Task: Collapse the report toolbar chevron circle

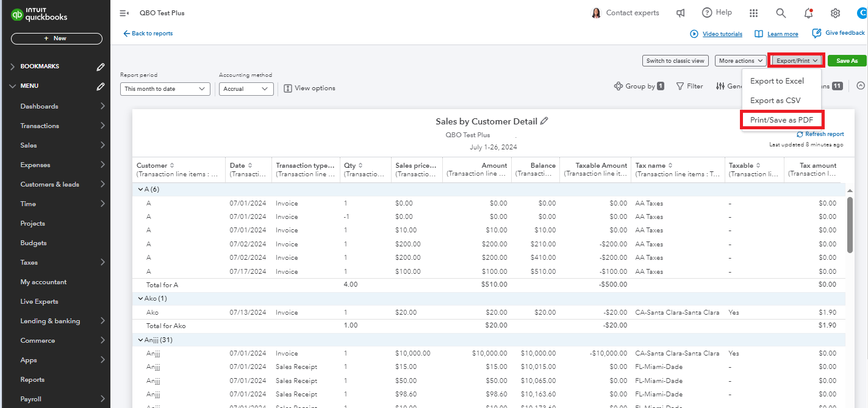Action: pyautogui.click(x=861, y=86)
